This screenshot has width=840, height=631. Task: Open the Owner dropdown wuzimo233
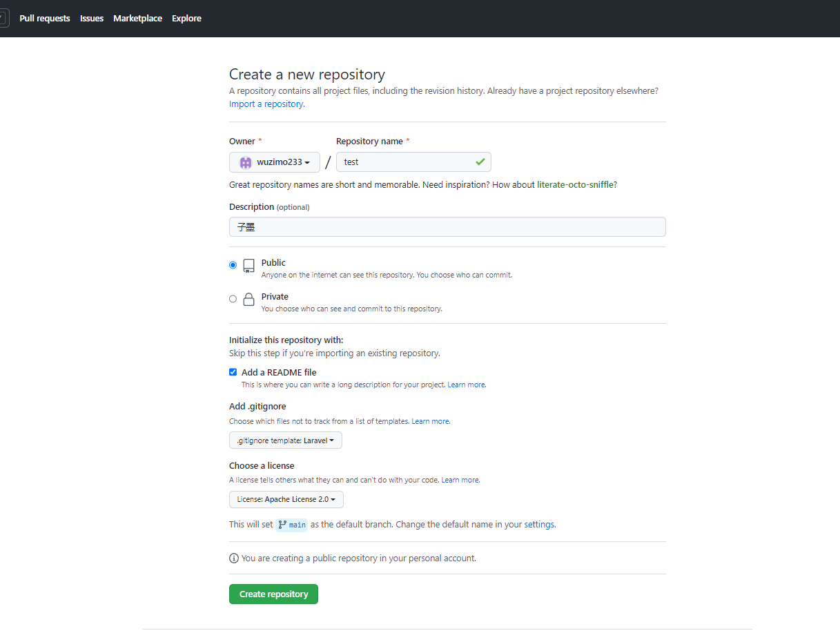(275, 162)
